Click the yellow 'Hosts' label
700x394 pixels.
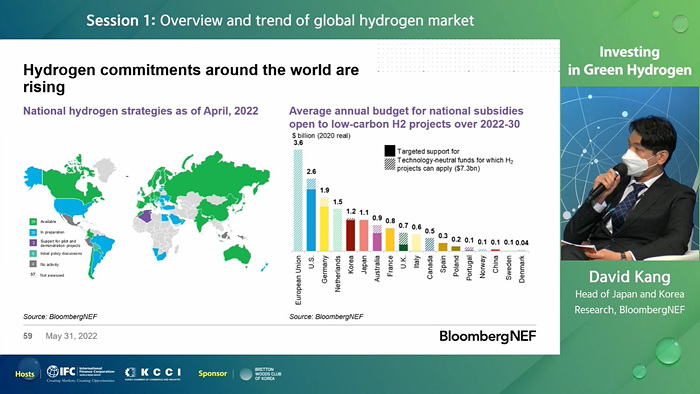25,374
